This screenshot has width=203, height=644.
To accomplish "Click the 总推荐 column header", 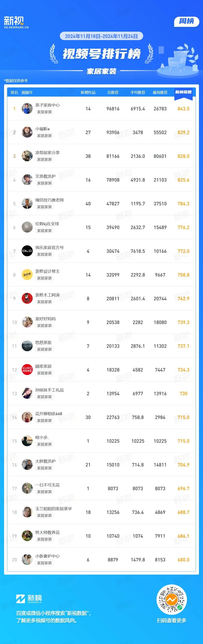I will (x=113, y=93).
